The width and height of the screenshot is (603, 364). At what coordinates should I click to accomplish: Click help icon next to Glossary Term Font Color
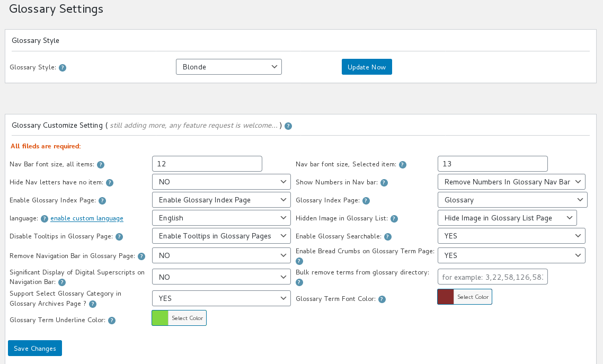382,299
